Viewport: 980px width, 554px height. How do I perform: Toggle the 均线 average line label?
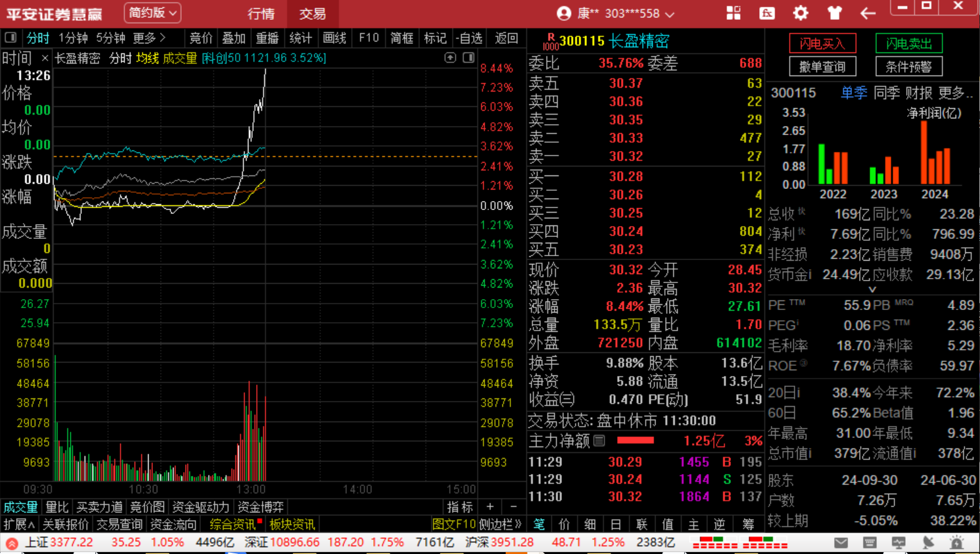[x=147, y=58]
